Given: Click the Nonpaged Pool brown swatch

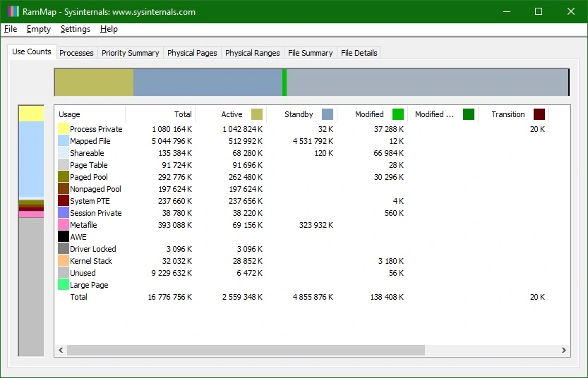Looking at the screenshot, I should pyautogui.click(x=64, y=189).
